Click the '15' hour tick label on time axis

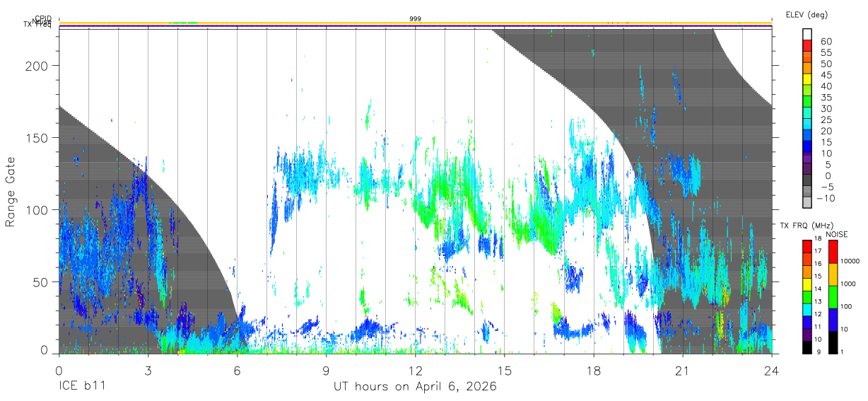point(505,369)
